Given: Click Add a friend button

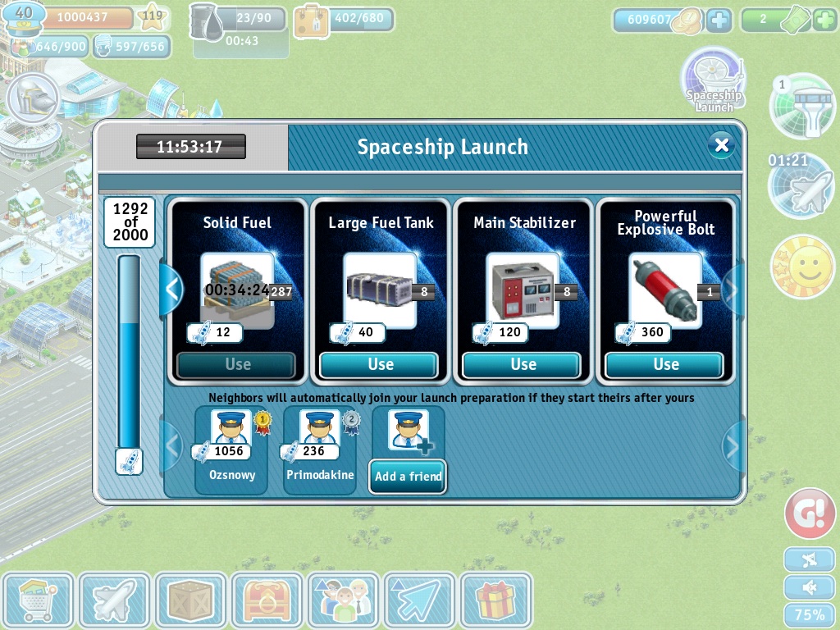Looking at the screenshot, I should (408, 476).
